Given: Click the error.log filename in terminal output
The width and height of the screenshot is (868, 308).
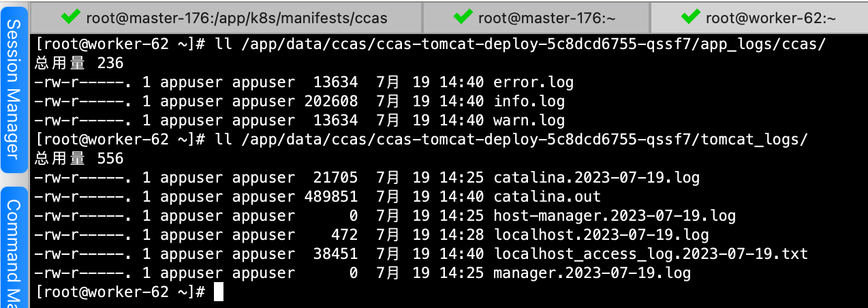Looking at the screenshot, I should (533, 82).
